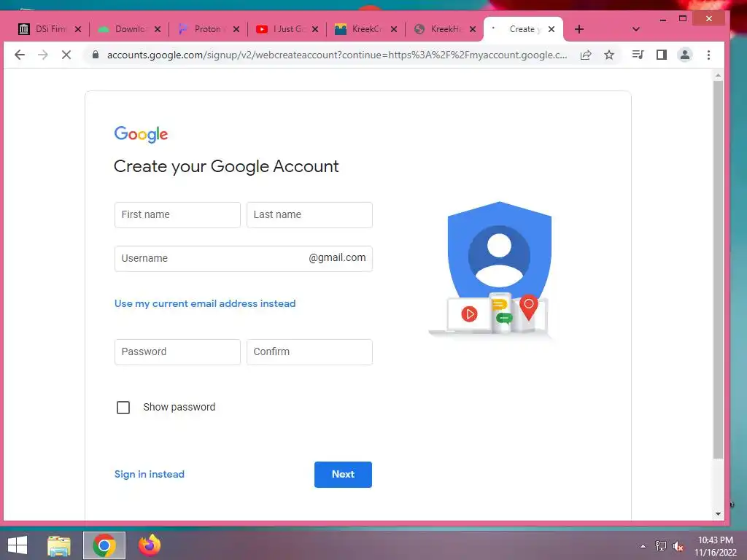747x560 pixels.
Task: Click the Chrome taskbar icon
Action: pos(104,545)
